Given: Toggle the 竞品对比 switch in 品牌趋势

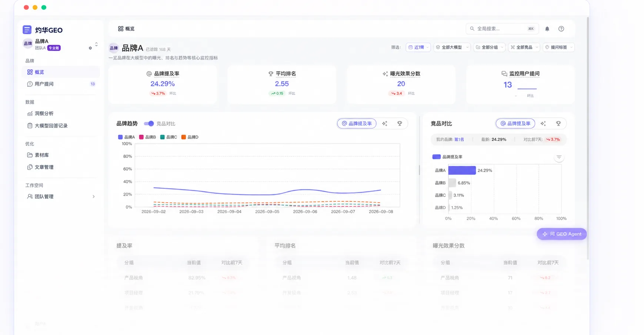Looking at the screenshot, I should (149, 124).
